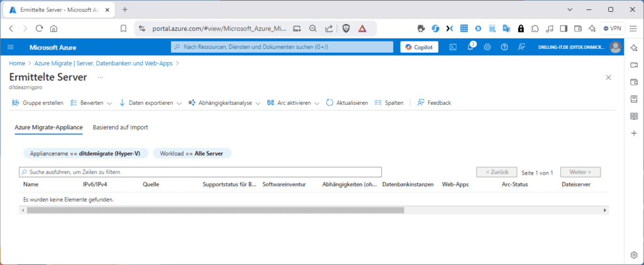Click the user account avatar
The height and width of the screenshot is (265, 644).
[615, 47]
